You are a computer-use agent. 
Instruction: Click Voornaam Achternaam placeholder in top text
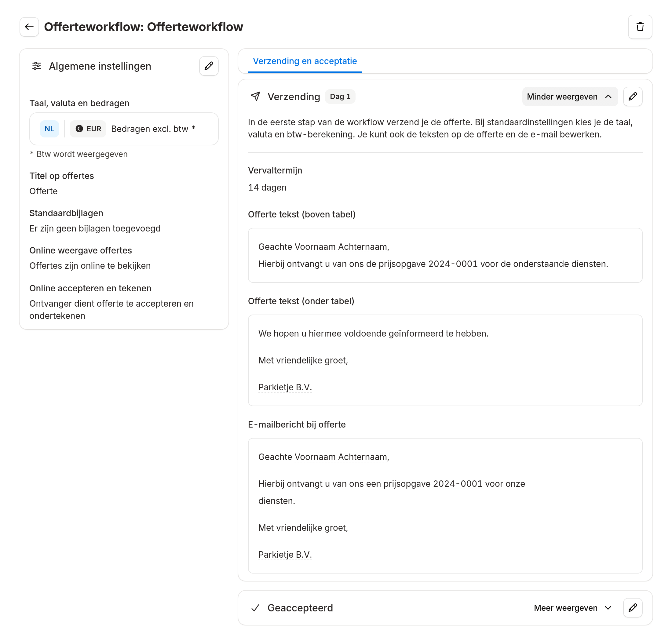click(x=340, y=247)
